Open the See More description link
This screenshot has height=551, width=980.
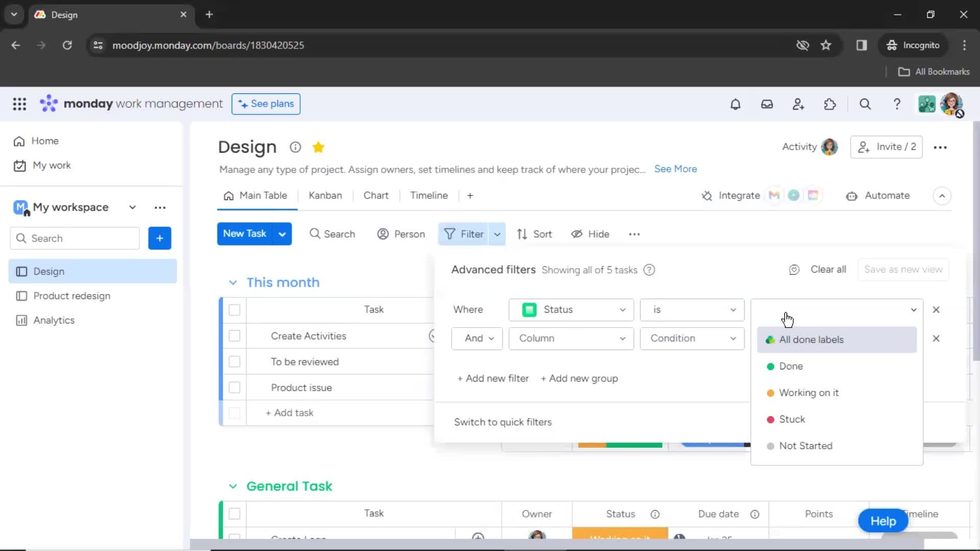[x=675, y=169]
